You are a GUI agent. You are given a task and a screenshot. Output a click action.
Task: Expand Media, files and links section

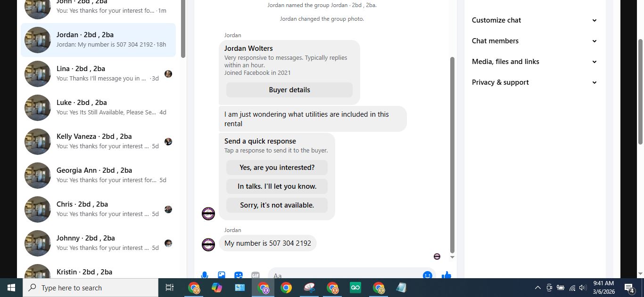click(x=535, y=62)
